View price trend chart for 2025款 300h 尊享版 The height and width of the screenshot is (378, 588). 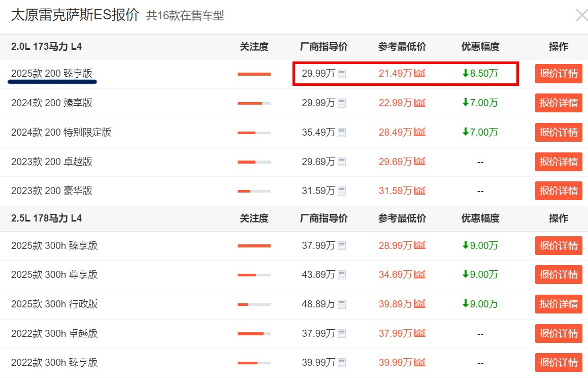419,274
